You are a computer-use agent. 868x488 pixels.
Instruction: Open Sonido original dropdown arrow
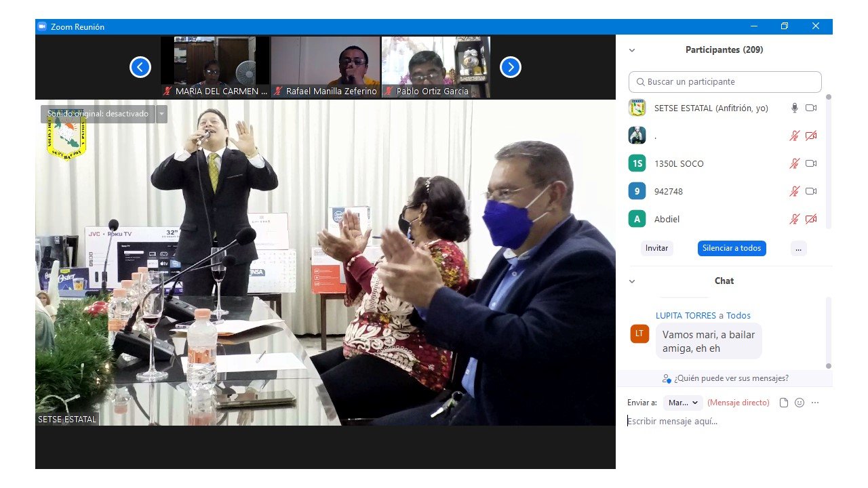[161, 114]
